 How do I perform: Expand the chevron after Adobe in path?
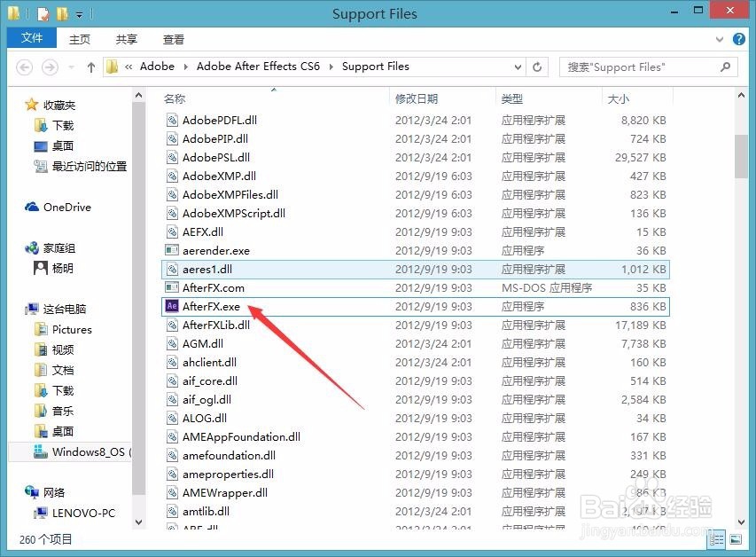pos(185,67)
